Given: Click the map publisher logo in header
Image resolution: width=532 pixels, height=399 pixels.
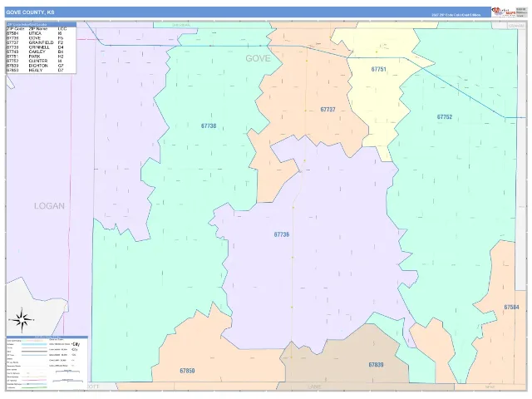Looking at the screenshot, I should tap(504, 12).
